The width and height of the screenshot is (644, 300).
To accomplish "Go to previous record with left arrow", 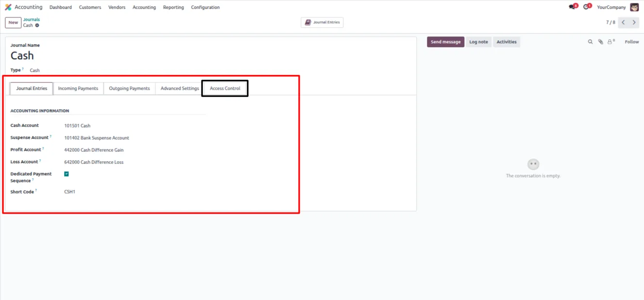I will pos(624,22).
